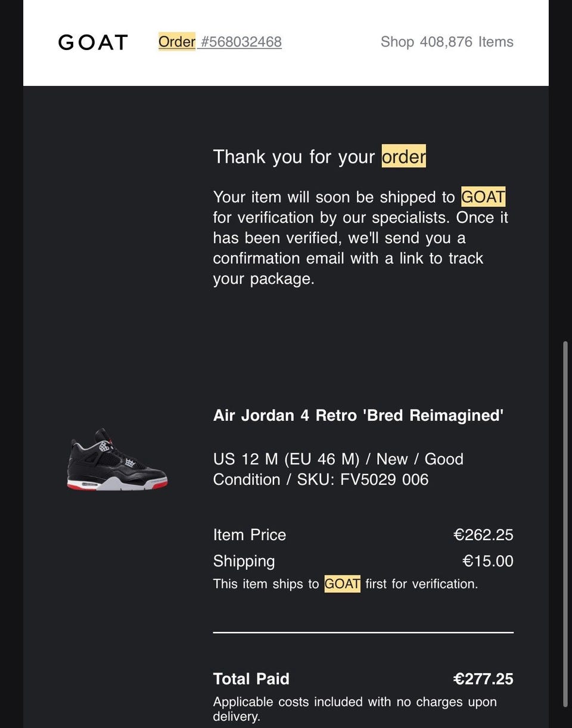Click the horizontal divider above Total Paid

pyautogui.click(x=363, y=632)
